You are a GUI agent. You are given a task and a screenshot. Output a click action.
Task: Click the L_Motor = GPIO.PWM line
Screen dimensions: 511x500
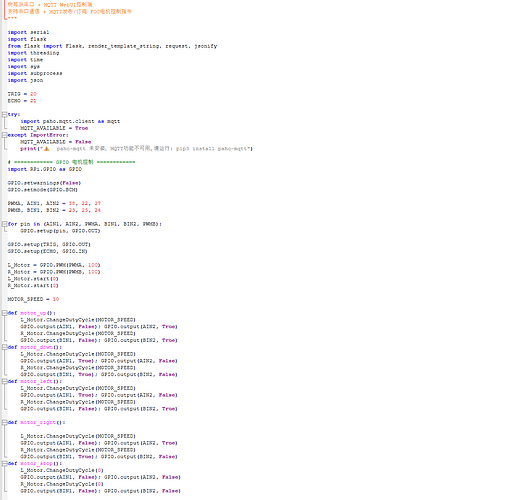coord(54,265)
